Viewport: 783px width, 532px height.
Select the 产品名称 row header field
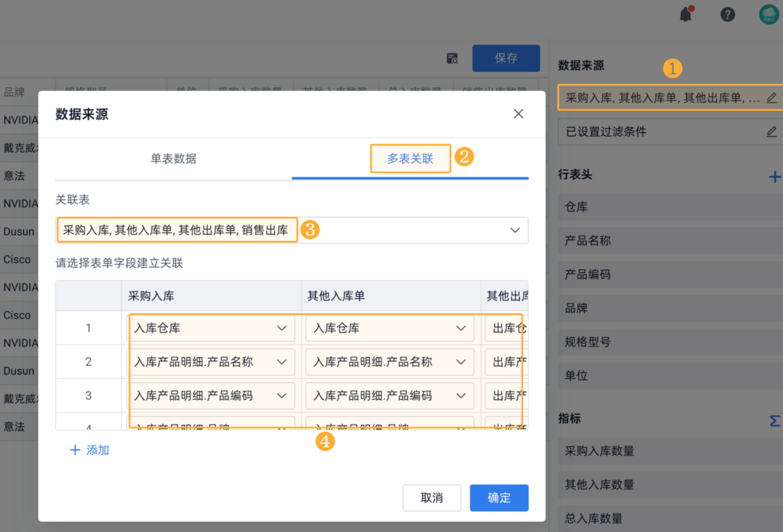click(x=670, y=241)
